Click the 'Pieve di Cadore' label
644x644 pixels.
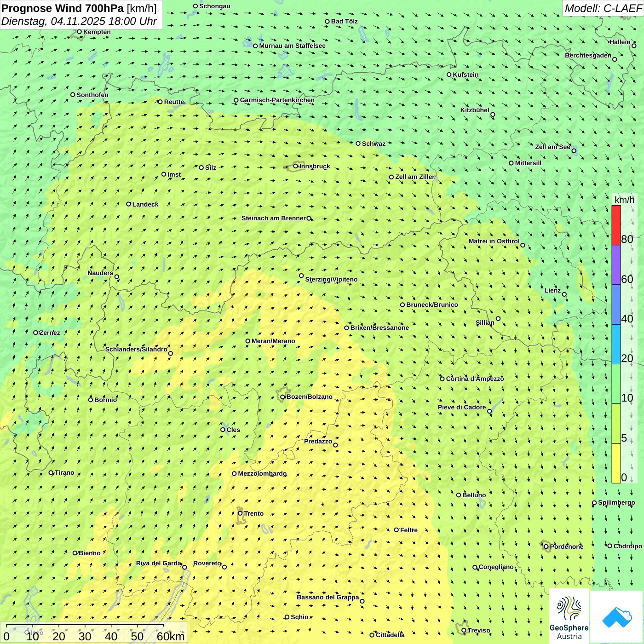(462, 407)
